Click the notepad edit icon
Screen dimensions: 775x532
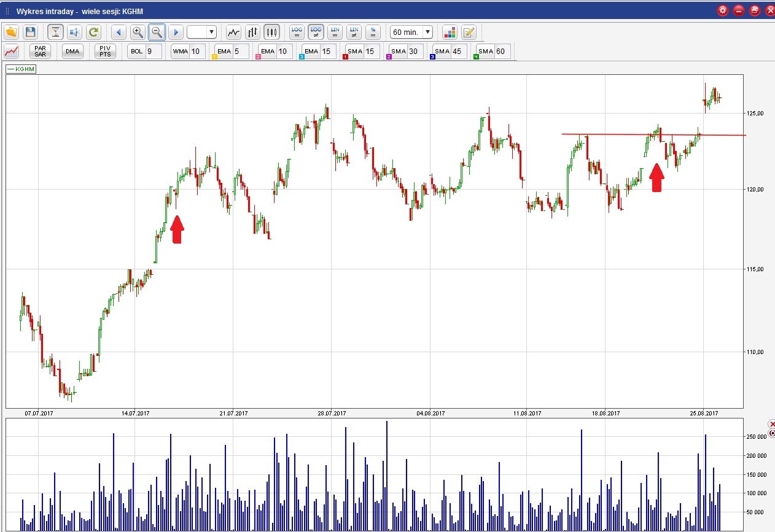(x=469, y=32)
